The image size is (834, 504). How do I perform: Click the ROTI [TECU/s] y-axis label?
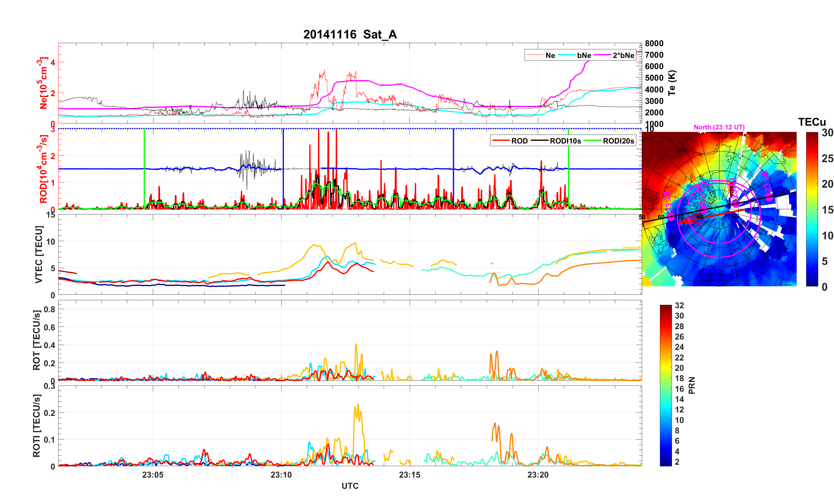(x=36, y=426)
